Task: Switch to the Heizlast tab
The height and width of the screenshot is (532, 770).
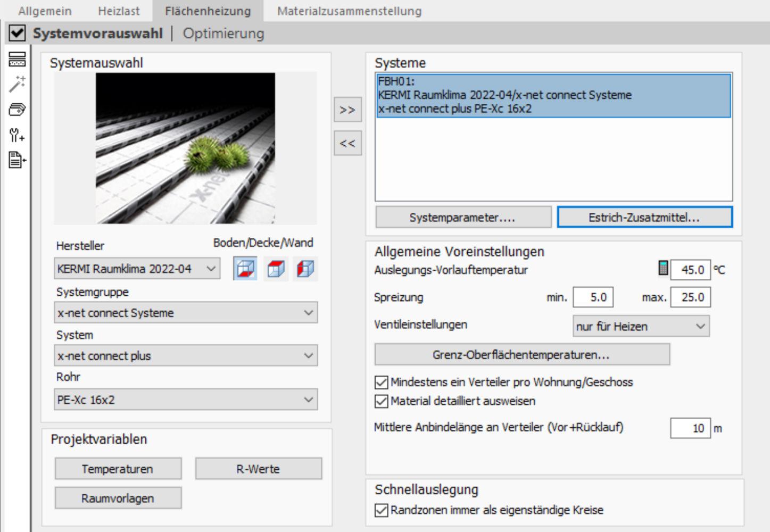Action: tap(119, 11)
